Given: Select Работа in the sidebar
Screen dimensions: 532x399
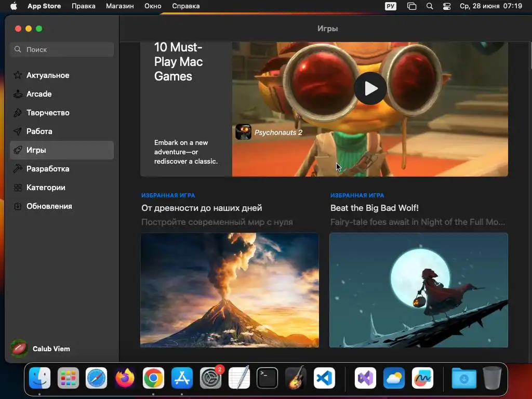Looking at the screenshot, I should pos(62,131).
